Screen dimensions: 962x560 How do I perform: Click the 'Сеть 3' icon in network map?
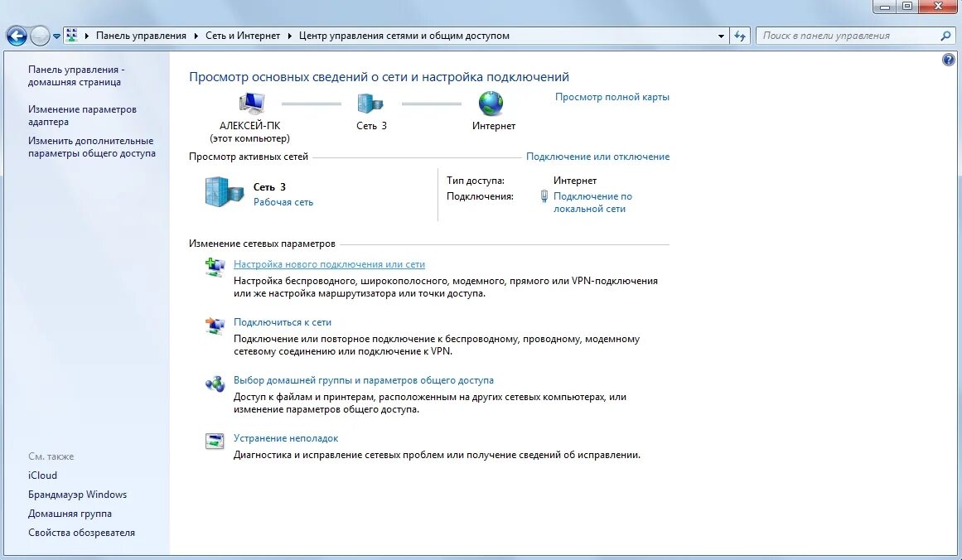pos(370,103)
